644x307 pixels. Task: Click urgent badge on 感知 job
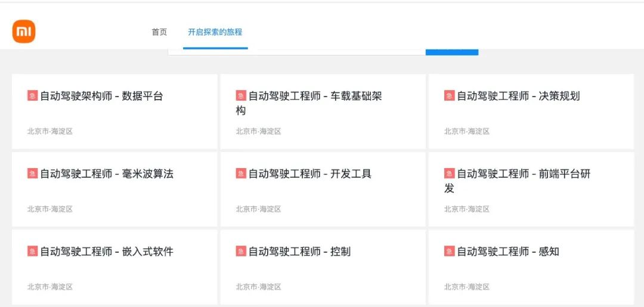[x=449, y=252]
